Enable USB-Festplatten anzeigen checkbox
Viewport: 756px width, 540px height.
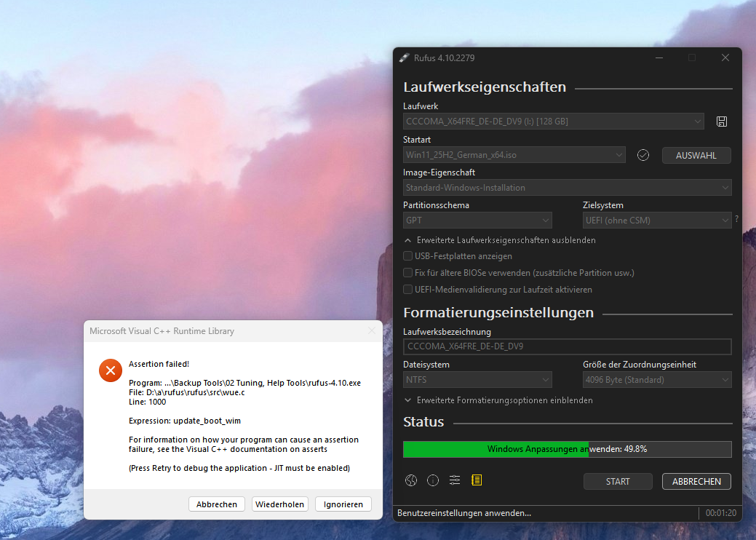[x=408, y=256]
